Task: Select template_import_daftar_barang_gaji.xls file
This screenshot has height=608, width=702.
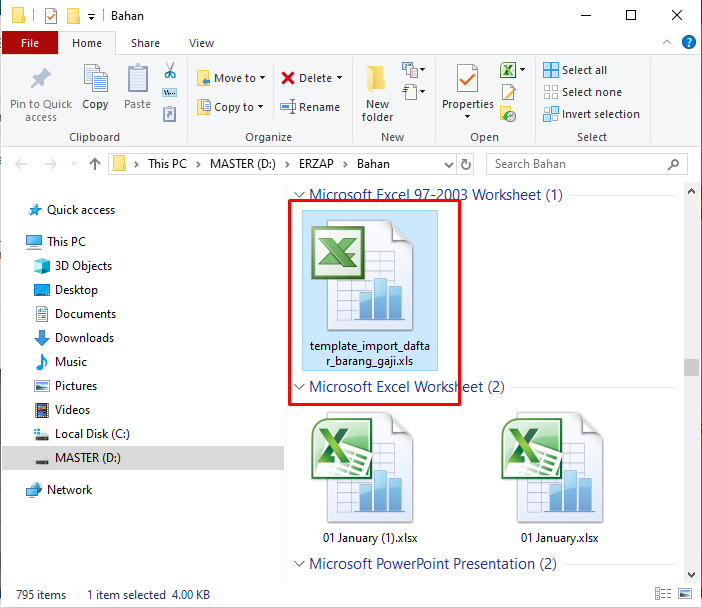Action: click(370, 291)
